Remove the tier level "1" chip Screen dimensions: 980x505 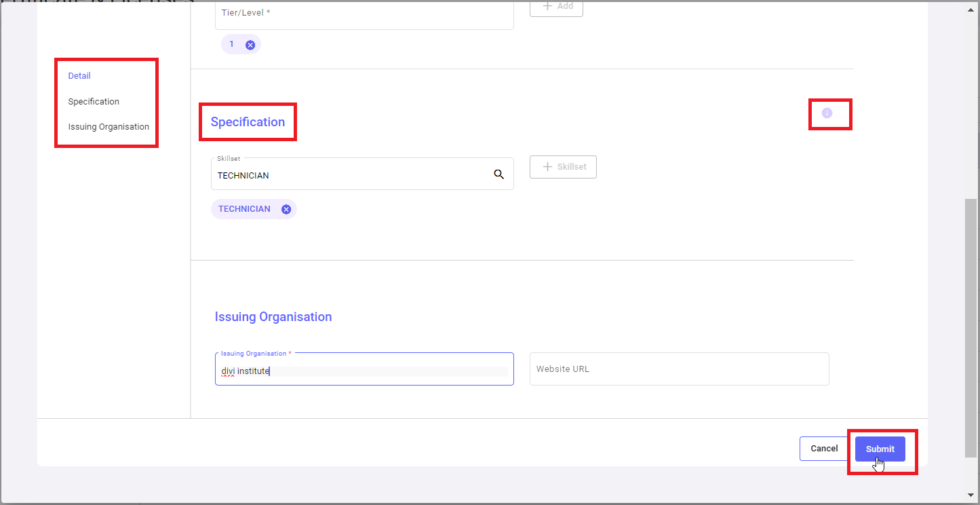point(250,45)
